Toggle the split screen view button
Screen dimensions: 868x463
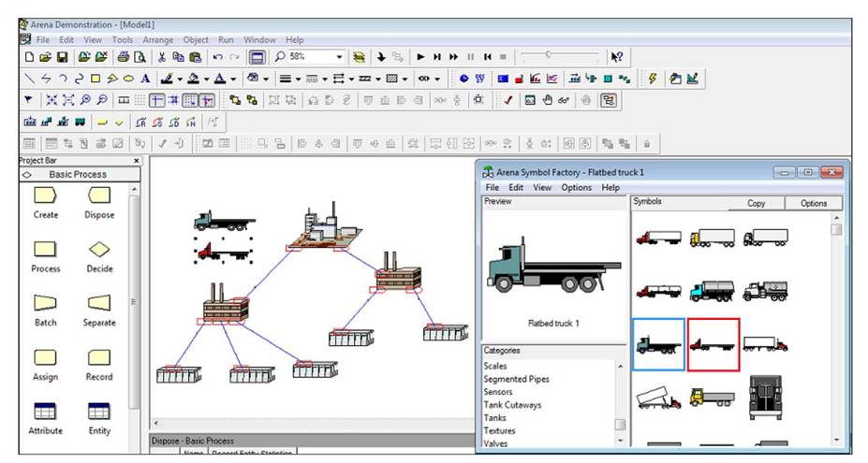pyautogui.click(x=257, y=56)
